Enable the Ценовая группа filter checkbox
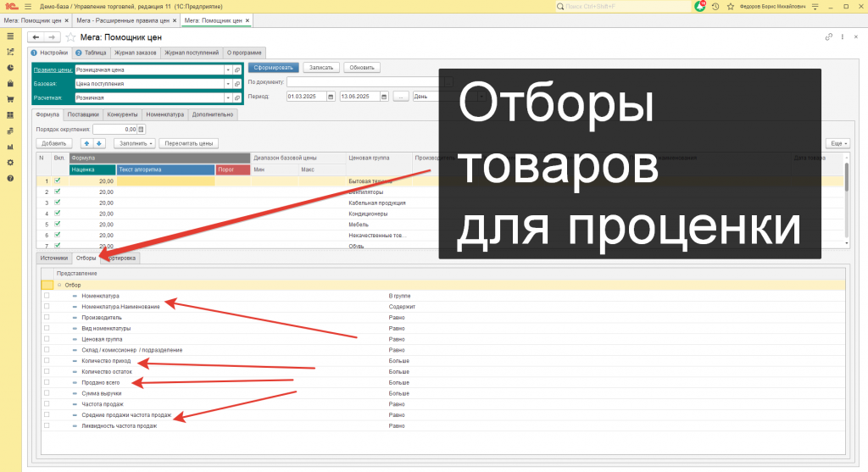868x472 pixels. point(47,339)
